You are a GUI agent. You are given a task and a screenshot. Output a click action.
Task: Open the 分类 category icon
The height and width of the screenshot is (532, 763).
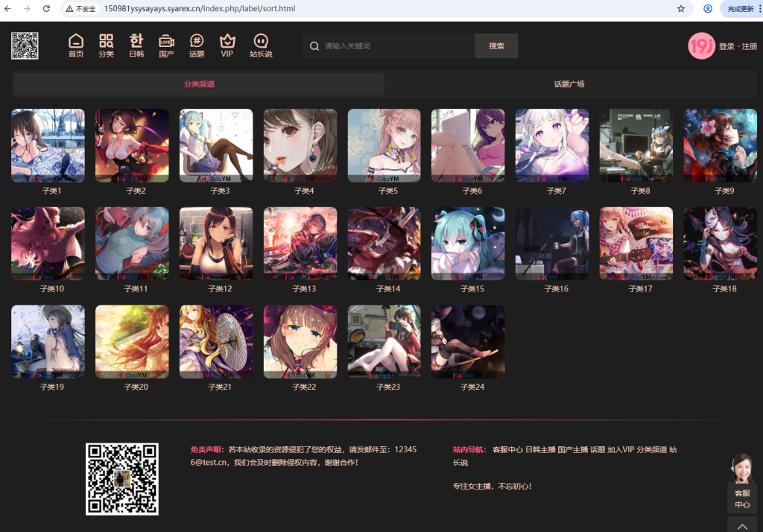tap(106, 45)
